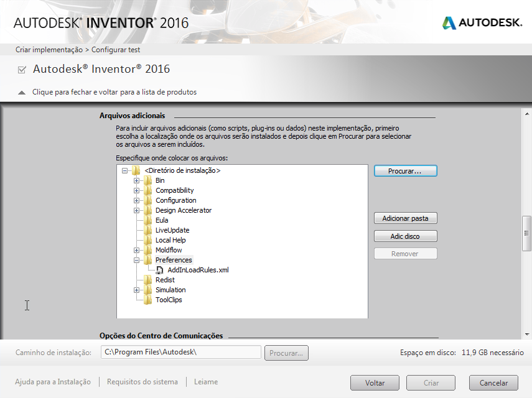The height and width of the screenshot is (398, 532).
Task: Select the Moldflow tree item label
Action: click(169, 250)
